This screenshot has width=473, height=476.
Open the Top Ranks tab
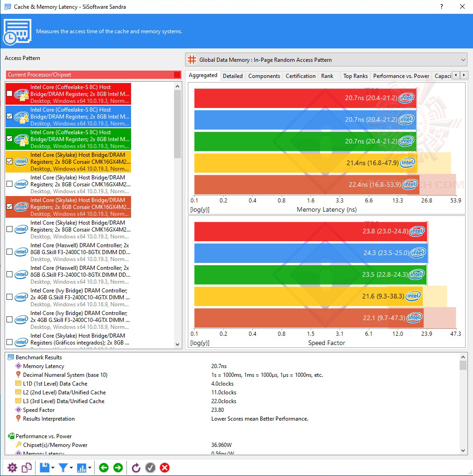[x=355, y=76]
